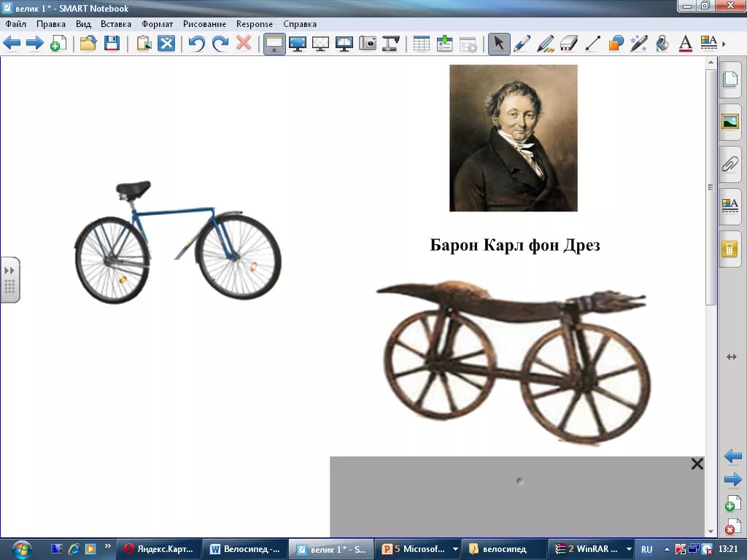Select the text Барон Карл фон Дрез
747x560 pixels.
click(514, 245)
